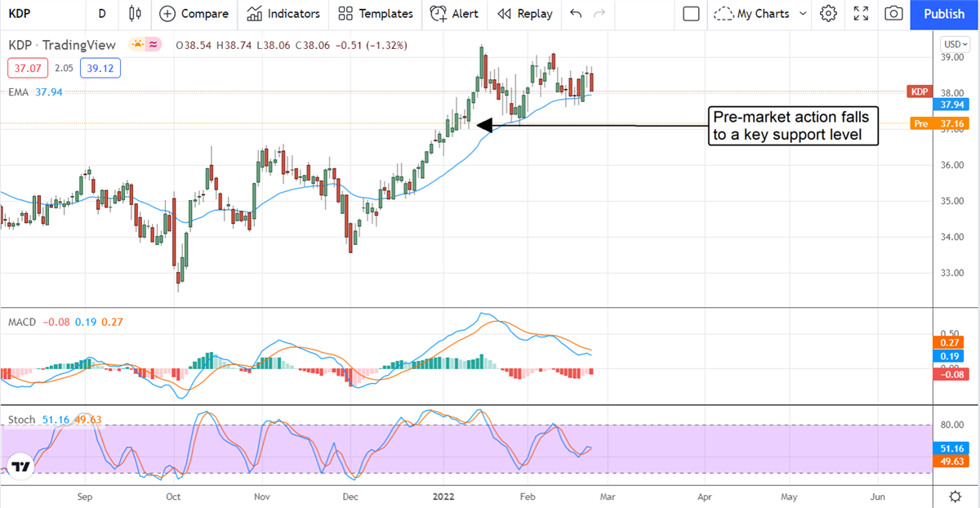The height and width of the screenshot is (508, 980).
Task: Open the Indicators panel
Action: [x=283, y=14]
